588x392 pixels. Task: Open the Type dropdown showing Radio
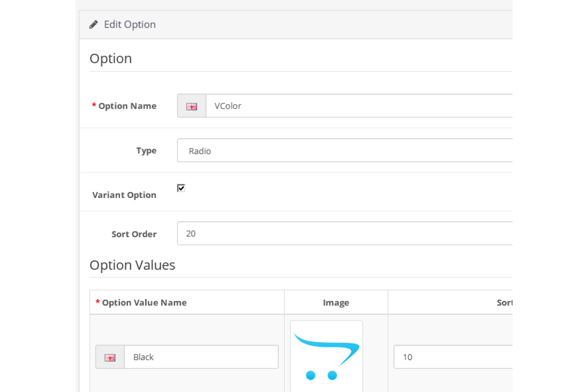pyautogui.click(x=344, y=150)
